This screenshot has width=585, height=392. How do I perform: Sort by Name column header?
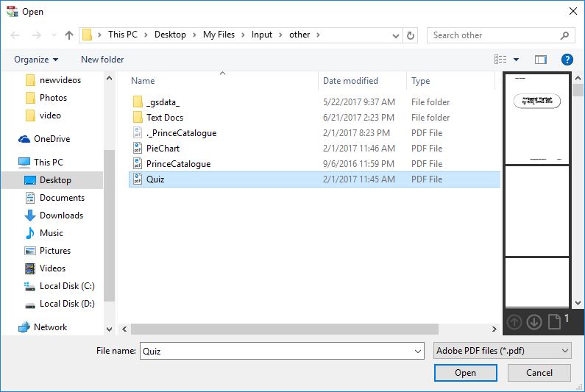pyautogui.click(x=143, y=81)
